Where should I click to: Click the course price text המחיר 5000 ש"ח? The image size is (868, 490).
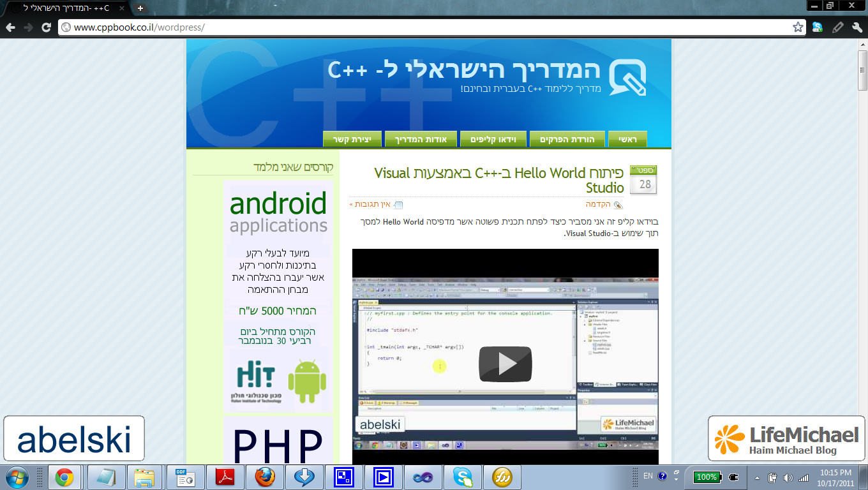click(x=278, y=311)
